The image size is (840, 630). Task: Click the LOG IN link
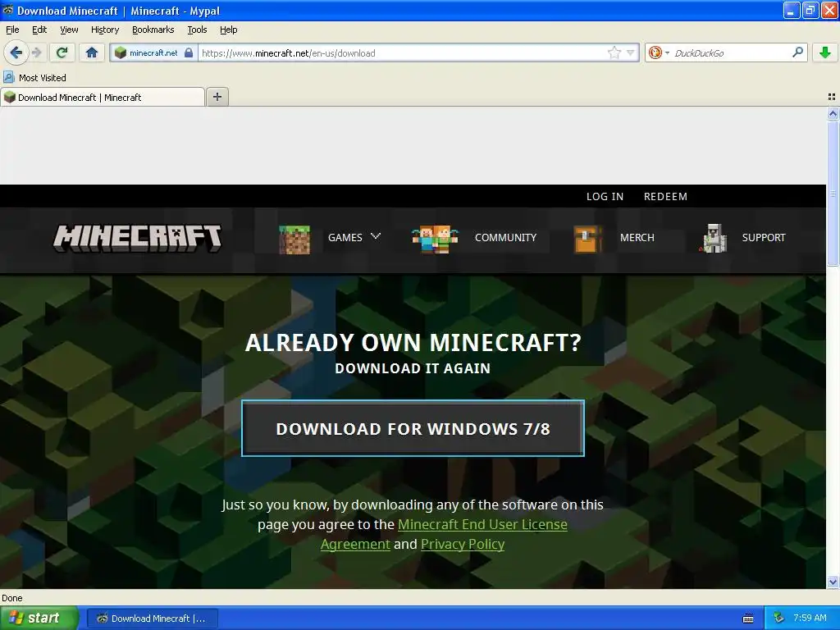click(605, 197)
